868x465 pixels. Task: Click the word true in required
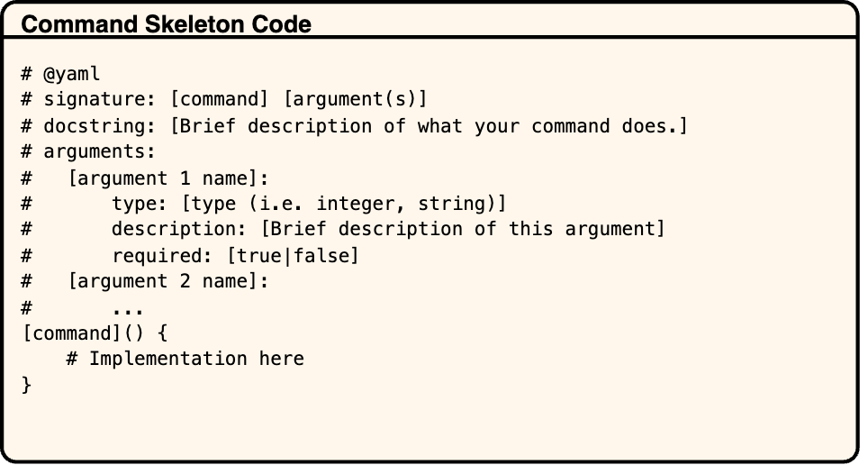(259, 256)
